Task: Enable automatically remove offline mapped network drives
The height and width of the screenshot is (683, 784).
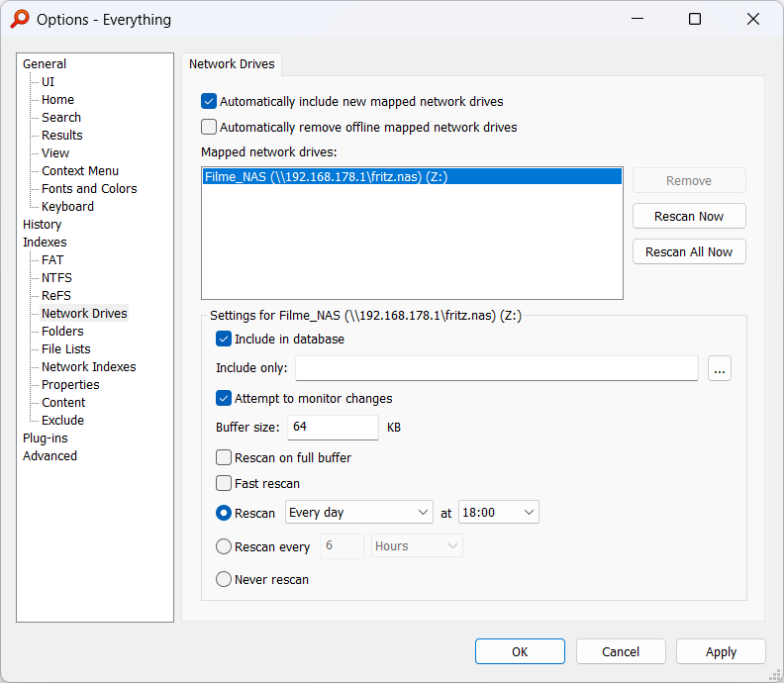Action: [209, 127]
